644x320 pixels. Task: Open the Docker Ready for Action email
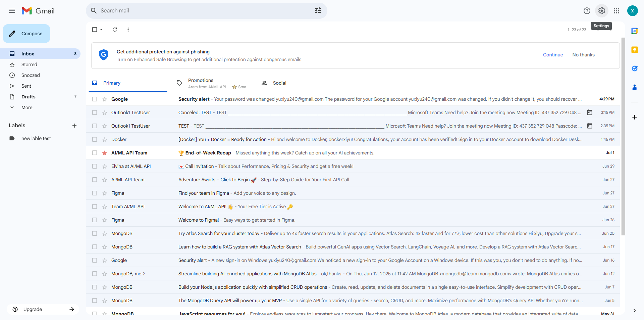click(353, 139)
